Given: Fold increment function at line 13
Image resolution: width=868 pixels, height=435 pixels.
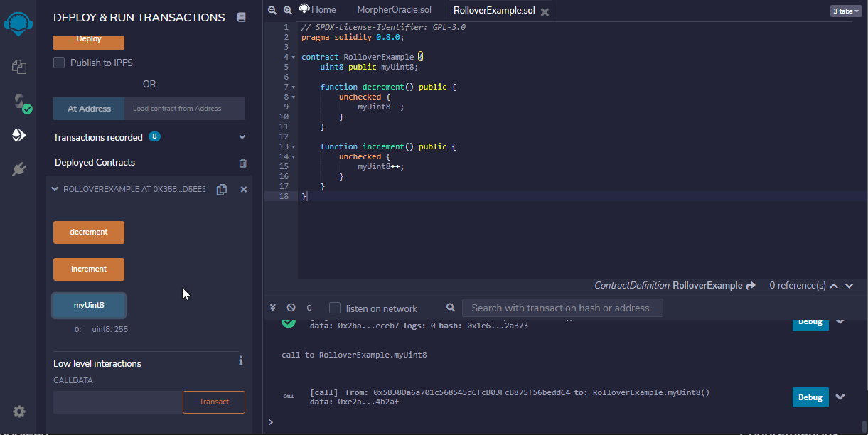Looking at the screenshot, I should click(294, 146).
